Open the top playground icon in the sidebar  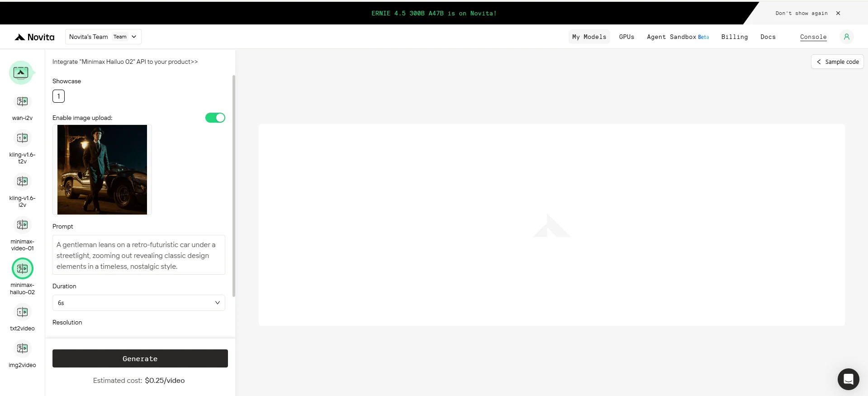pyautogui.click(x=21, y=72)
